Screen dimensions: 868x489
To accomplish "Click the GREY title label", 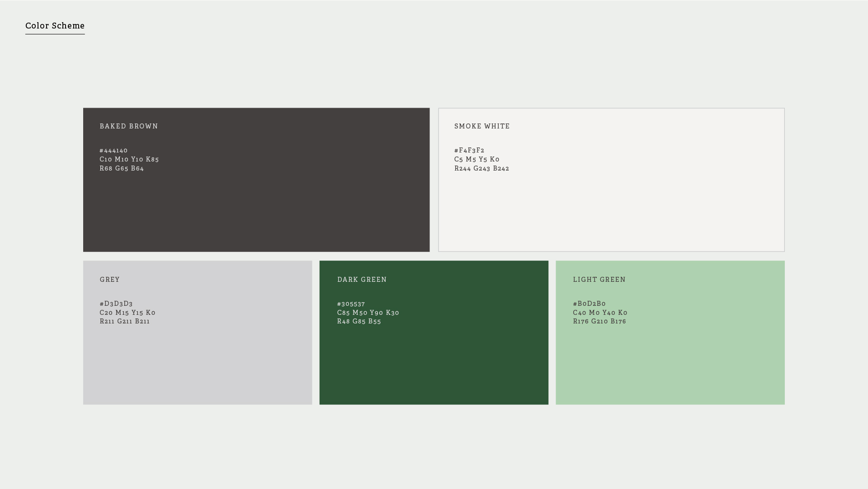I will (x=110, y=280).
